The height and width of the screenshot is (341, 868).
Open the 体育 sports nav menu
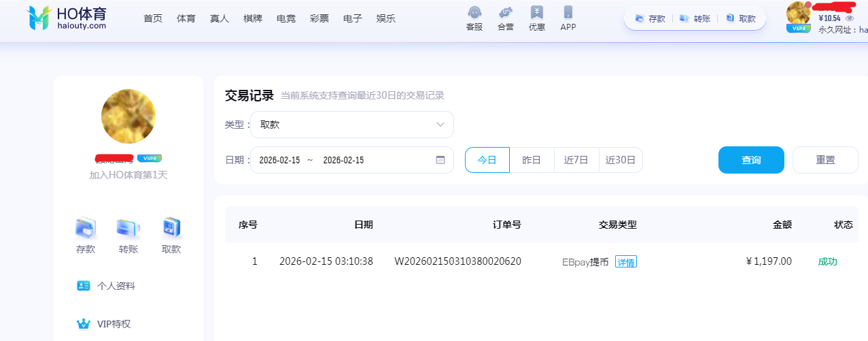[186, 18]
